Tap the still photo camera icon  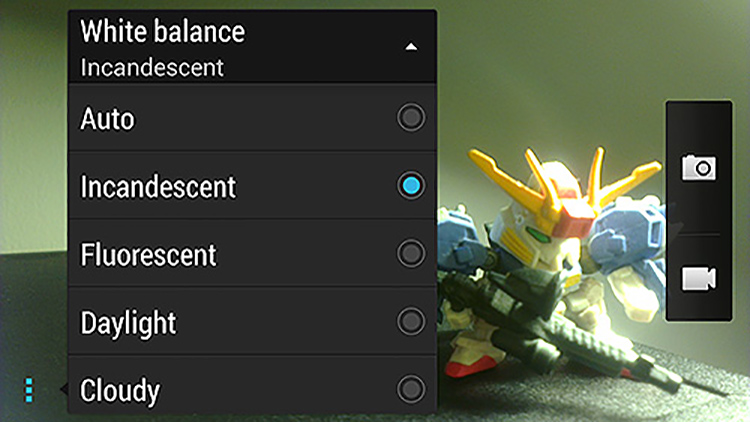point(699,167)
